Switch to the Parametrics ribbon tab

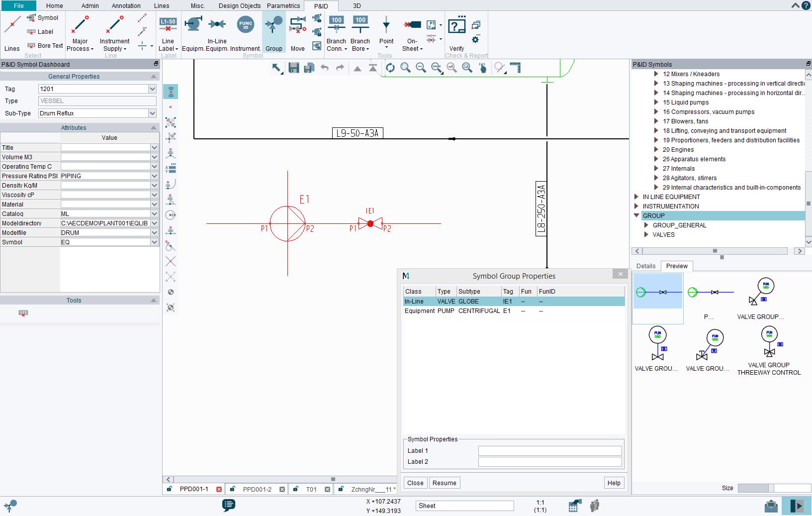click(x=283, y=5)
